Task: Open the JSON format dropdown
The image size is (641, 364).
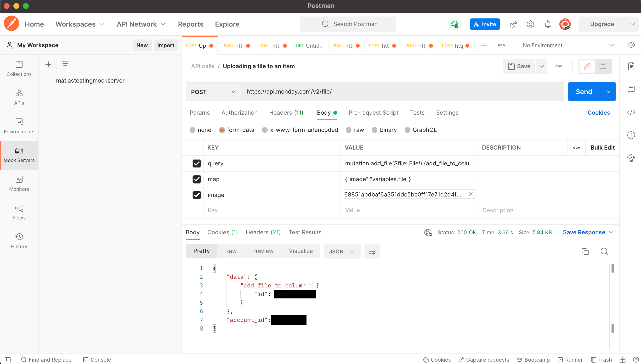Action: [342, 251]
